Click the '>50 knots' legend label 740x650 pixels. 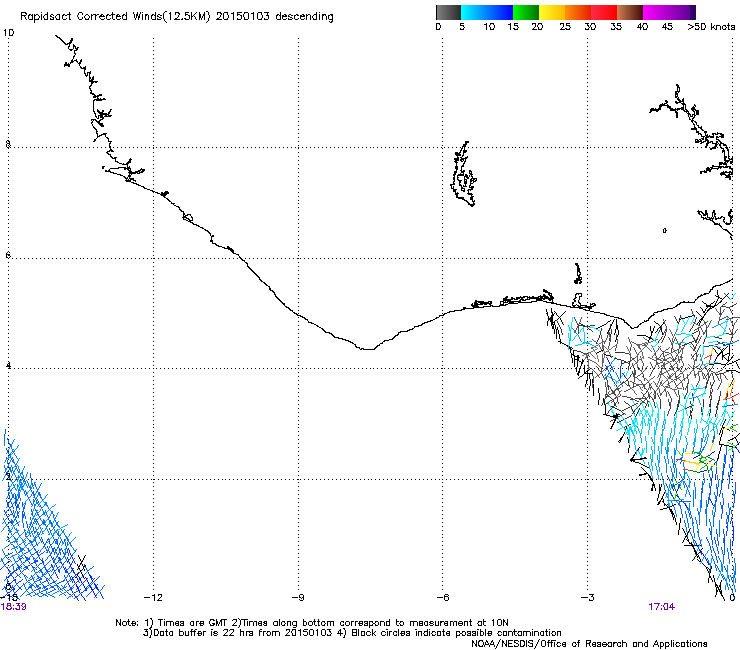pyautogui.click(x=711, y=27)
